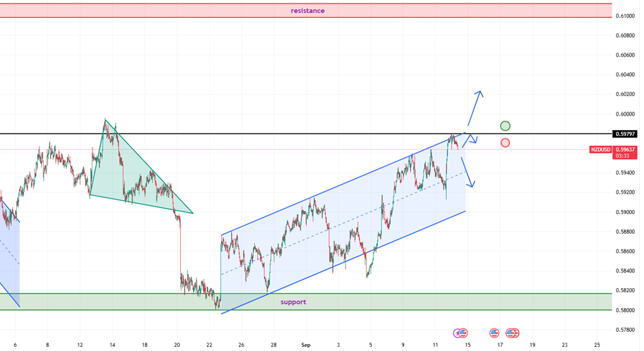Click the date label 22 on time axis

[209, 346]
